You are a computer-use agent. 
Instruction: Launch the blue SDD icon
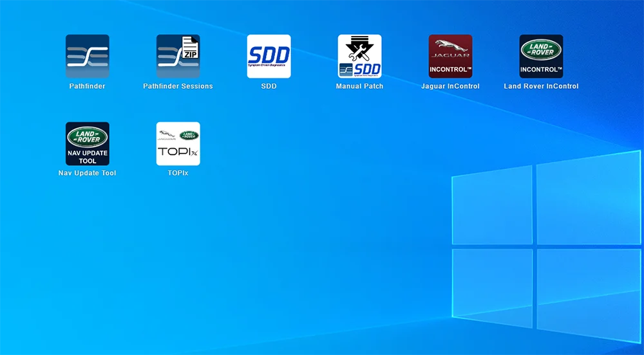[269, 56]
